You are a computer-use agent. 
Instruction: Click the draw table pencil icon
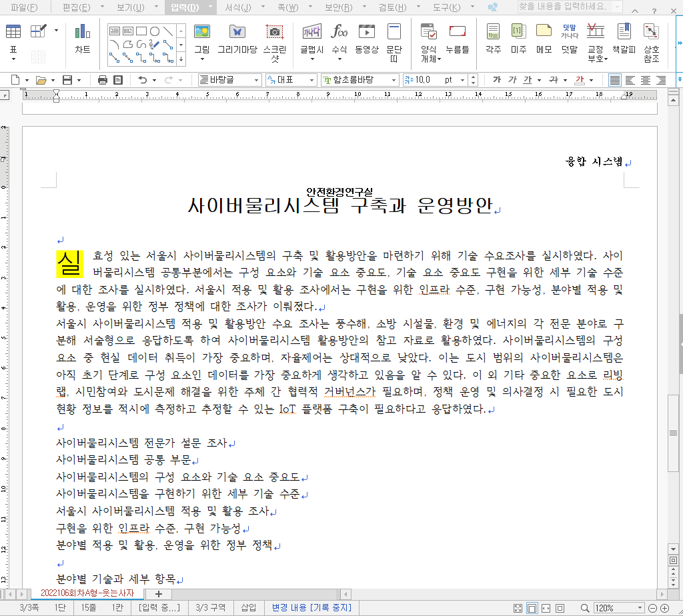tap(38, 31)
